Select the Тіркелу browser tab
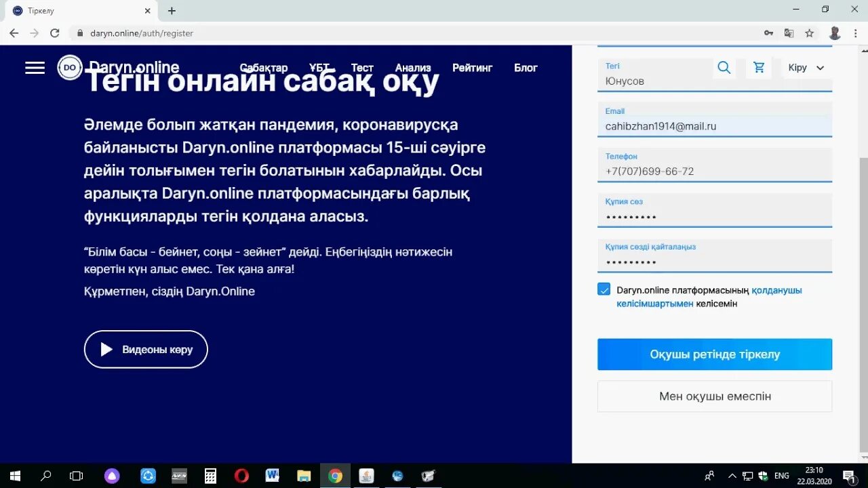Screen dimensions: 868x488 tap(81, 11)
